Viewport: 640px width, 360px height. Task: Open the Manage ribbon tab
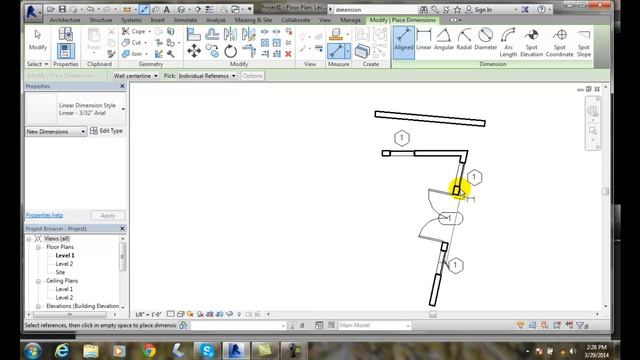pos(350,20)
